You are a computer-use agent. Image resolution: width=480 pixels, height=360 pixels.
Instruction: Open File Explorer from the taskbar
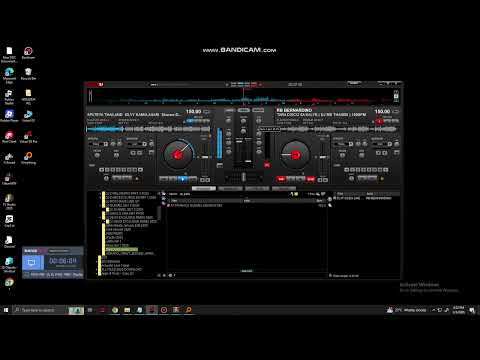coord(127,310)
